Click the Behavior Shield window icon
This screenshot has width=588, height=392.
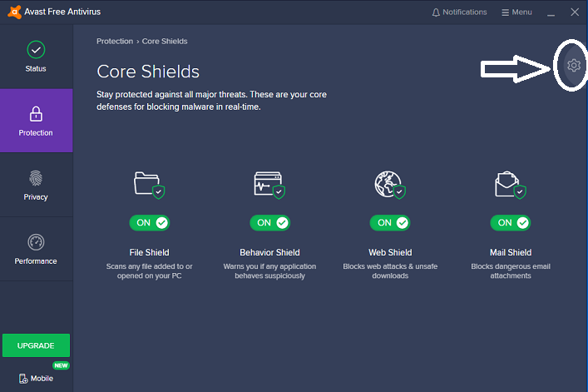click(x=269, y=185)
